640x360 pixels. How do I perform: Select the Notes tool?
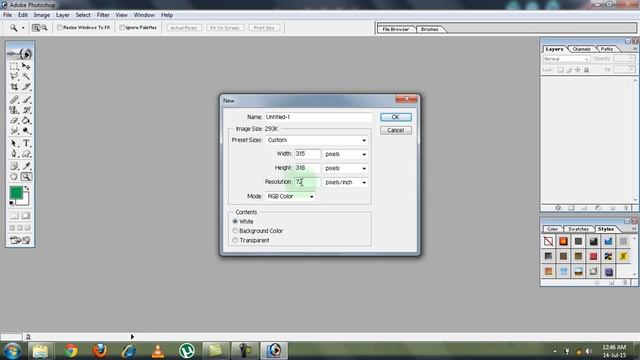(x=14, y=166)
